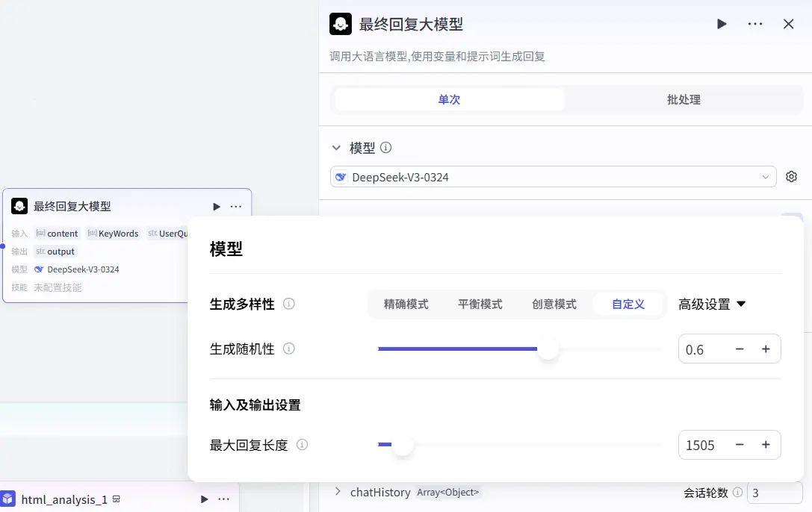Click the minus button beside the 1505 value
Viewport: 812px width, 512px height.
tap(739, 444)
